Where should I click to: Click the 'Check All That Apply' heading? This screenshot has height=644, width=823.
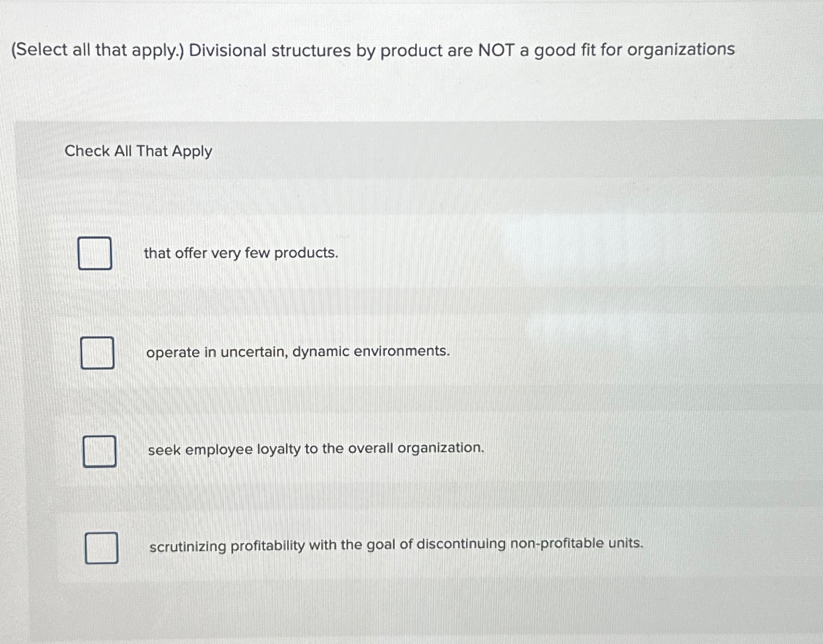139,151
